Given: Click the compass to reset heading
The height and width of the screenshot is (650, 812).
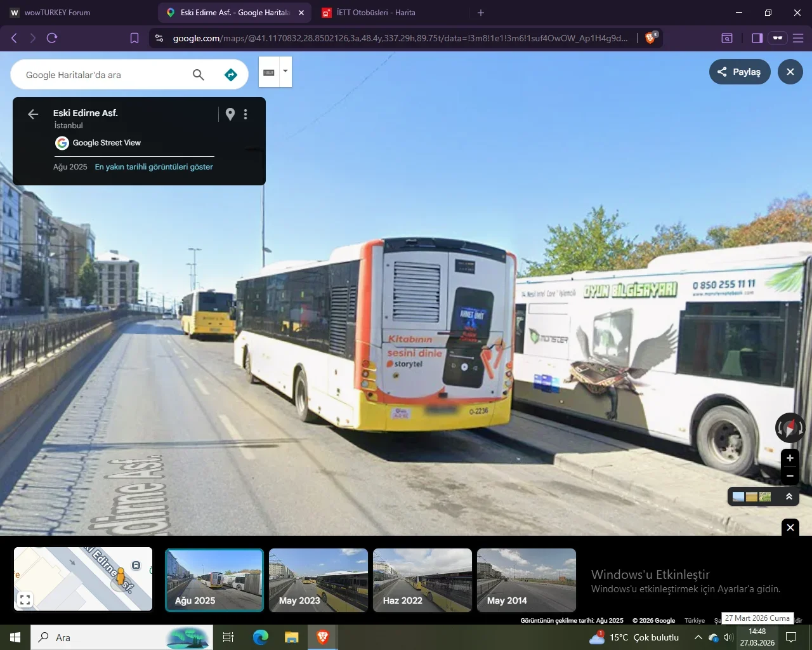Looking at the screenshot, I should pyautogui.click(x=790, y=427).
